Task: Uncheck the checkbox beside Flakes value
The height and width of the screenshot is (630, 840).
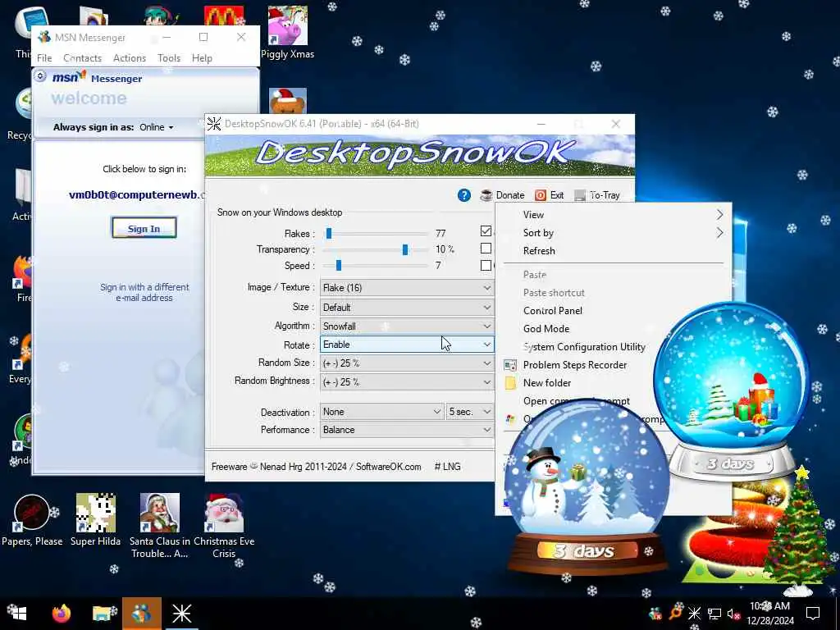Action: [x=486, y=231]
